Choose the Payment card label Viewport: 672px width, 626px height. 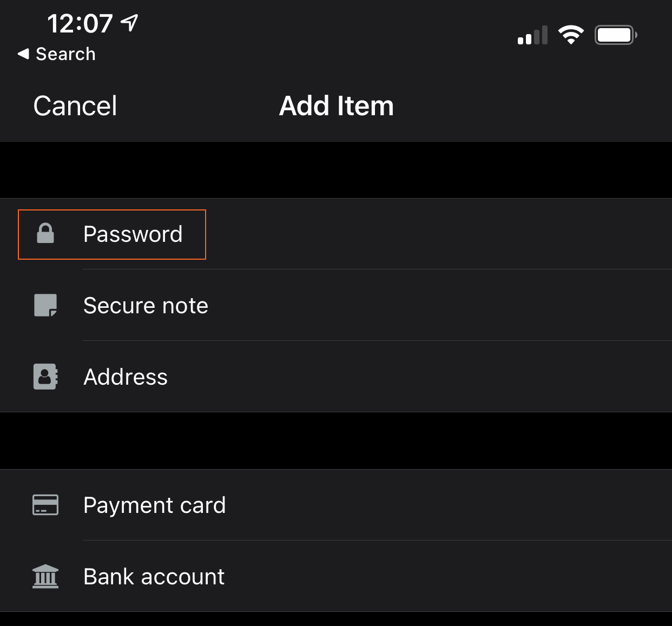154,505
